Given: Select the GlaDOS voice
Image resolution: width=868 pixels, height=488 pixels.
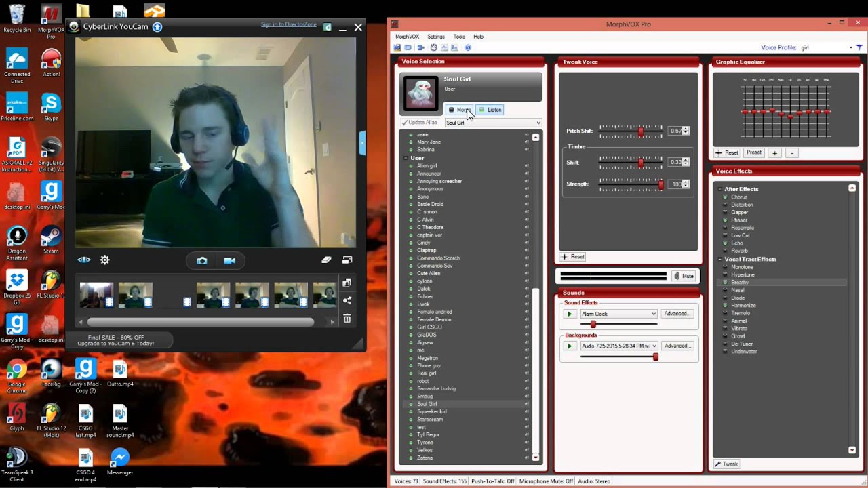Looking at the screenshot, I should coord(427,335).
